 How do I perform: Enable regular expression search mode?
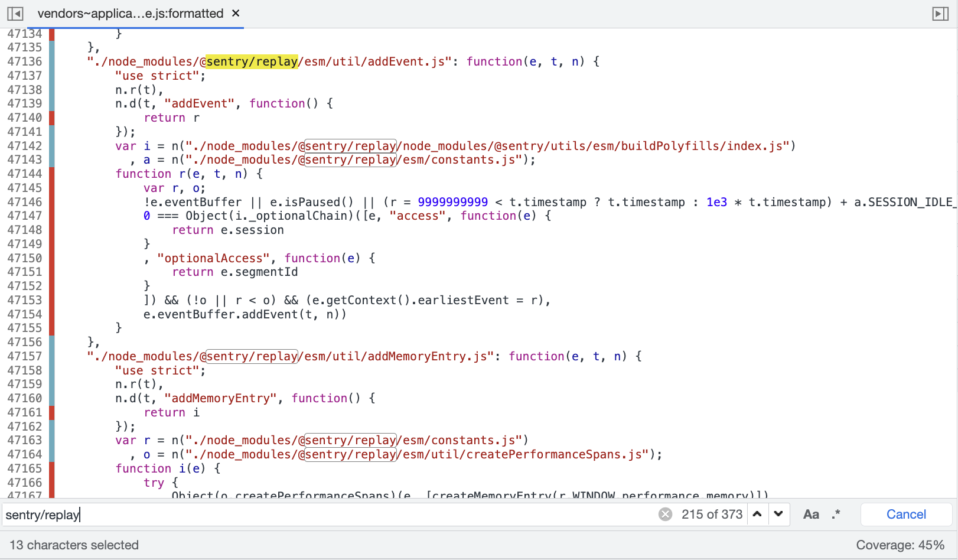[x=836, y=514]
